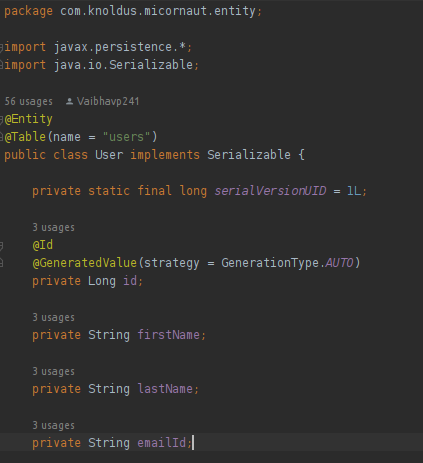Image resolution: width=423 pixels, height=463 pixels.
Task: Show the 3 usages hint above emailId
Action: [53, 425]
